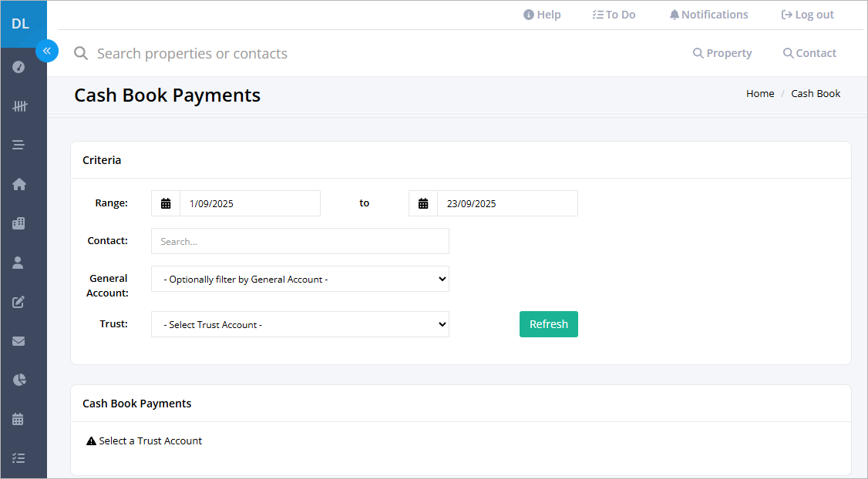
Task: Open Help from the top bar
Action: coord(542,15)
